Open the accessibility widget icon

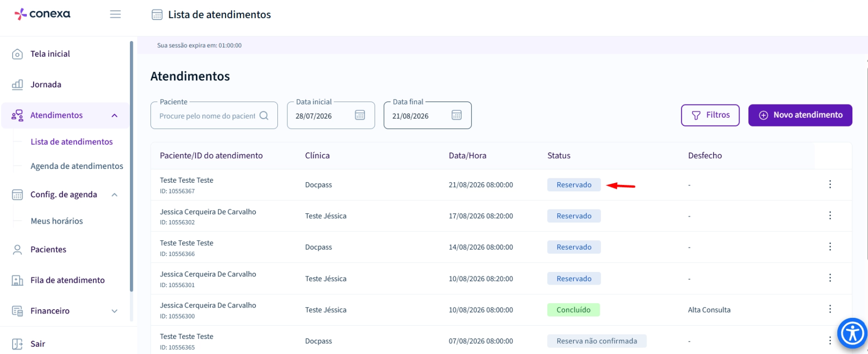tap(852, 333)
